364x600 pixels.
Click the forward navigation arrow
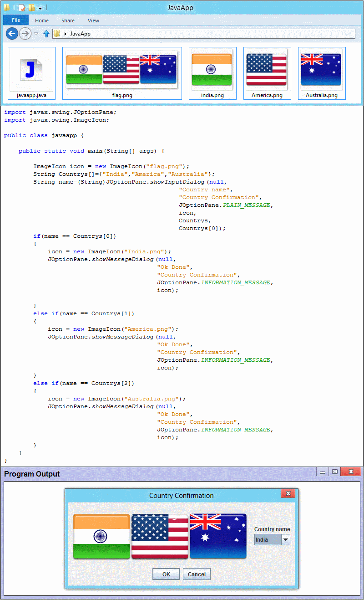click(25, 34)
